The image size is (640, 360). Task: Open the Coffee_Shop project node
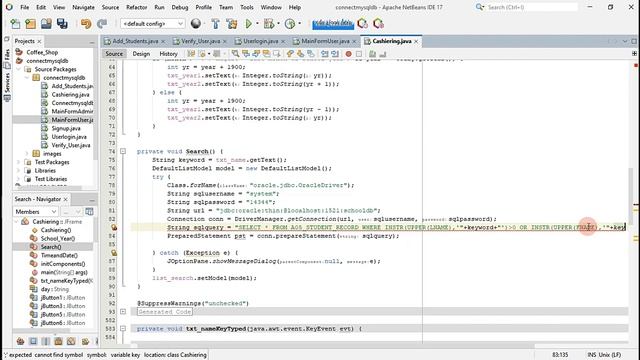click(x=42, y=52)
